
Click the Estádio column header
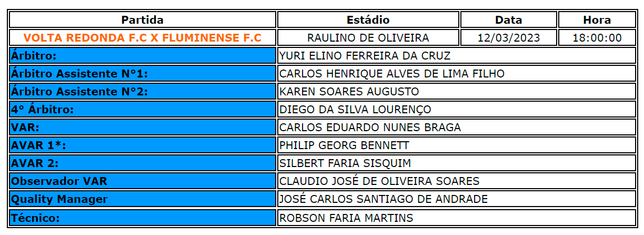(x=368, y=20)
